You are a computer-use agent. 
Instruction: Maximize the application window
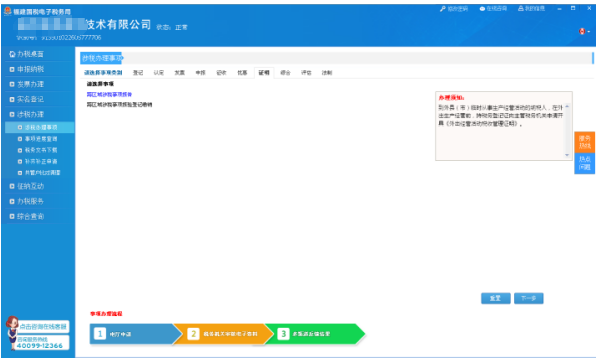[573, 8]
